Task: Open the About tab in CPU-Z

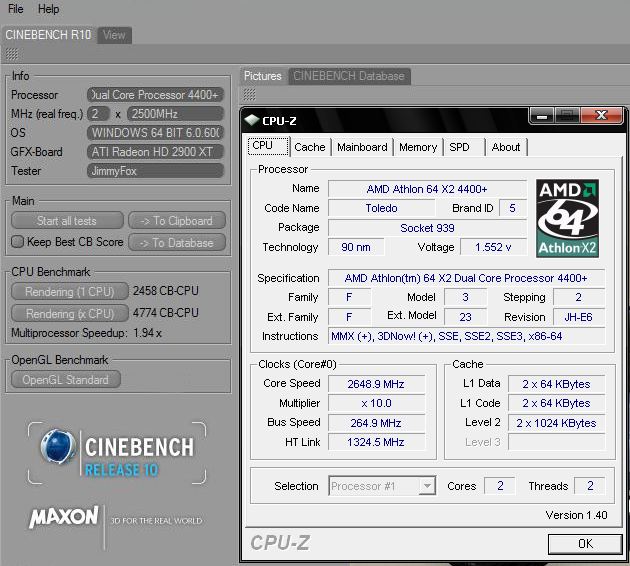Action: (506, 147)
